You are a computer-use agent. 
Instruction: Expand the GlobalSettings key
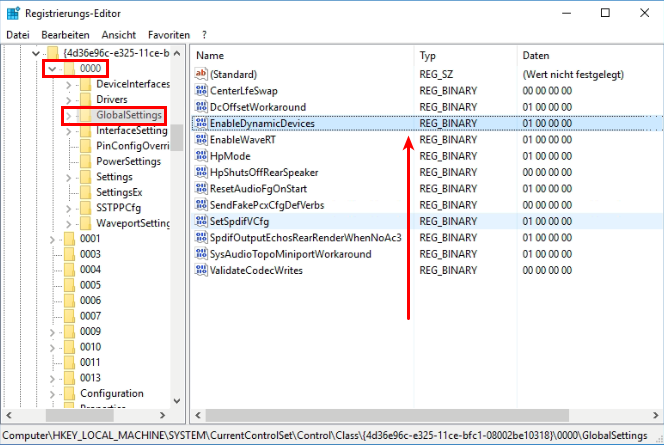point(69,115)
